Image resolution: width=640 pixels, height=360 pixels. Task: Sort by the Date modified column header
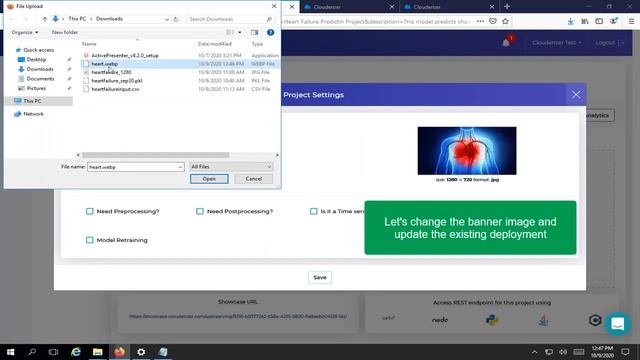[x=215, y=44]
